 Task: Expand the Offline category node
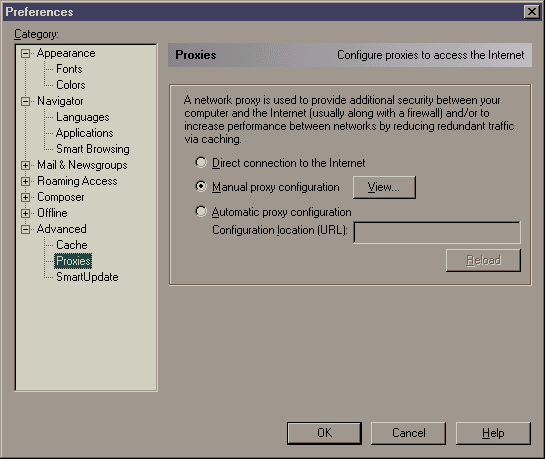[x=25, y=213]
